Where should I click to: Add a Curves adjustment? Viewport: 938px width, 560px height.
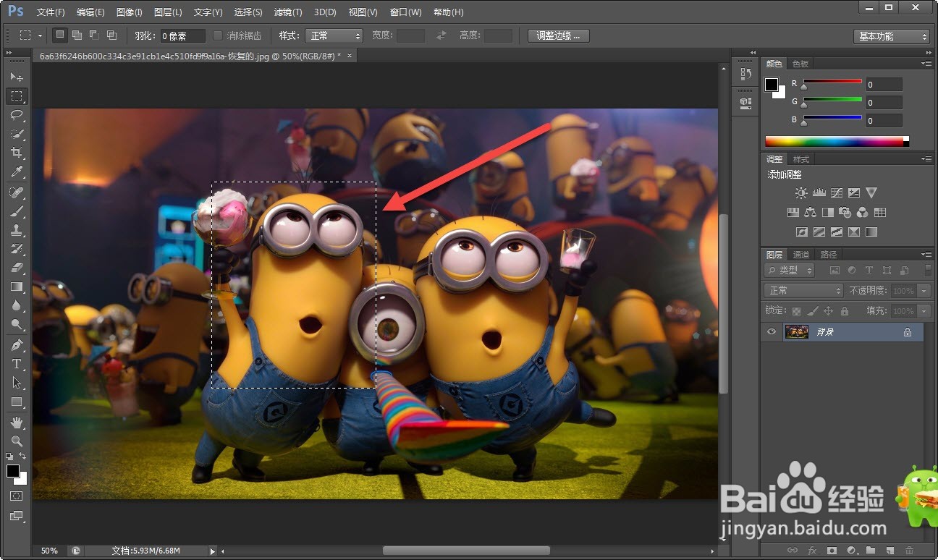click(837, 193)
